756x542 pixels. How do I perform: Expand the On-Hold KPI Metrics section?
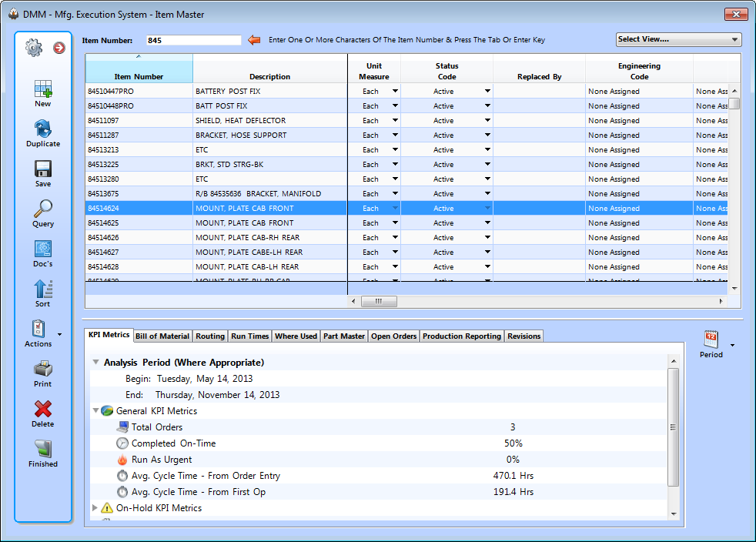95,508
